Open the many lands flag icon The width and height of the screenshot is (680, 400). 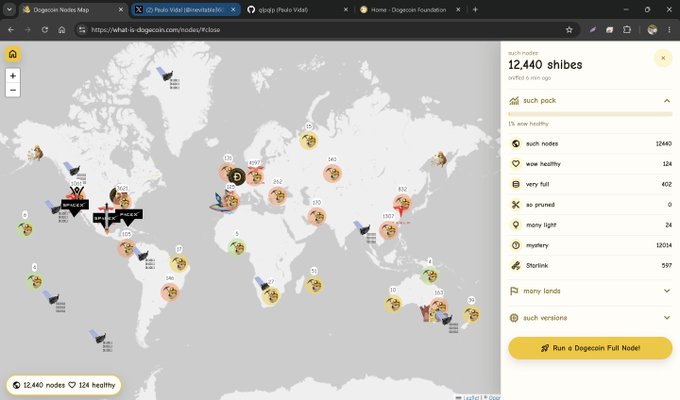coord(514,291)
